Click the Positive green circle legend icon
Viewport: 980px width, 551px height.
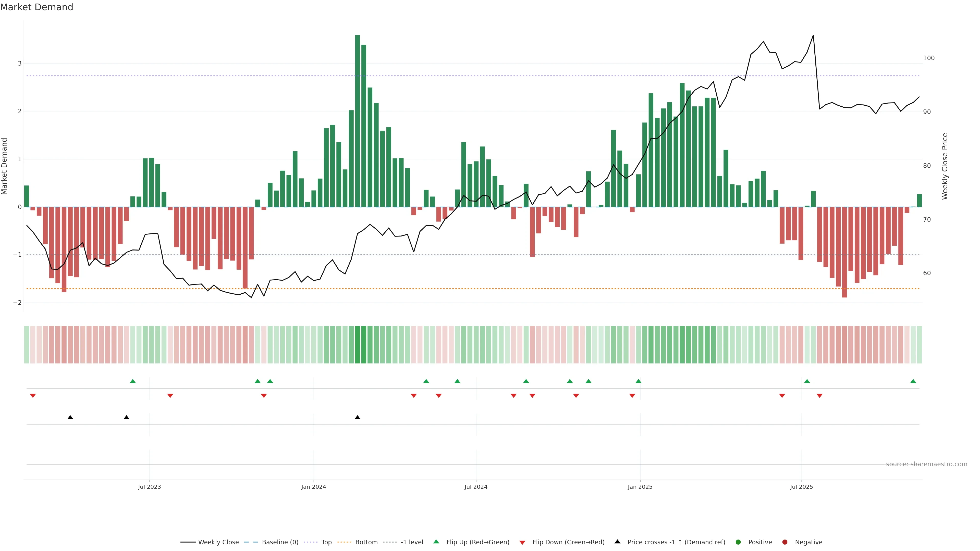738,542
